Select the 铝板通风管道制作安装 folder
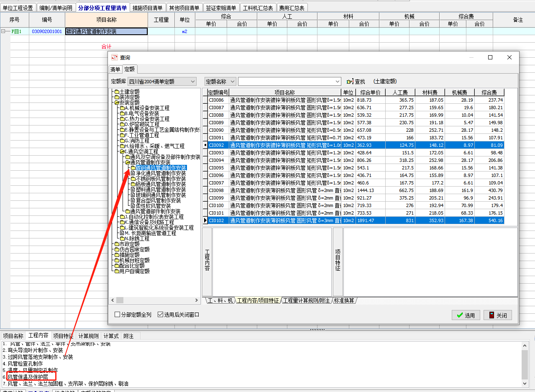This screenshot has width=535, height=392. coord(161,184)
